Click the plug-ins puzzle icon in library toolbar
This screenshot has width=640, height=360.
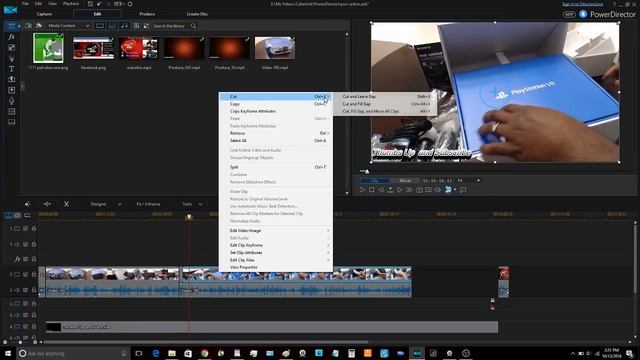pyautogui.click(x=39, y=26)
